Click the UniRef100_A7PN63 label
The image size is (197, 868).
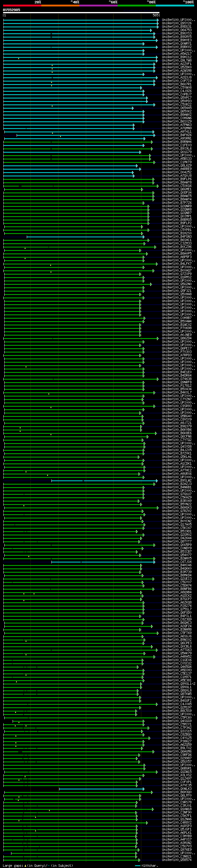point(177,125)
